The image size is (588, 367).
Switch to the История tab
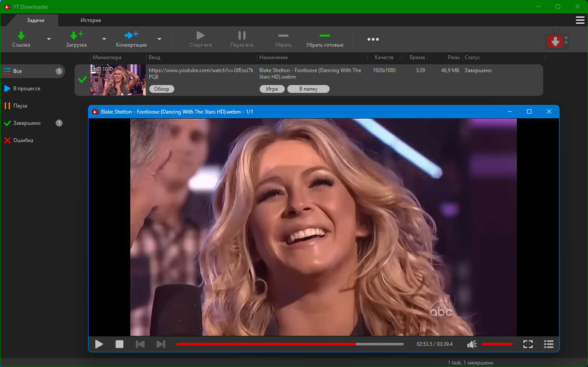point(91,20)
